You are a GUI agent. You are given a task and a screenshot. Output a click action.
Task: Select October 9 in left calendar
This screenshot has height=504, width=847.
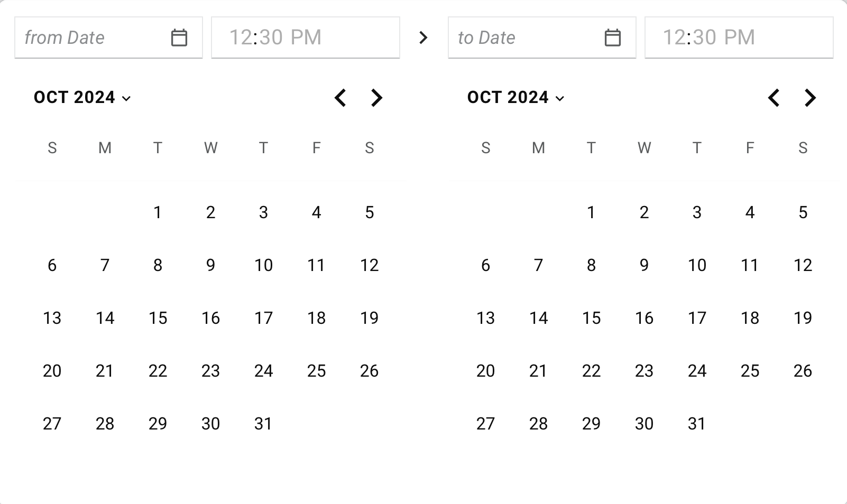click(210, 265)
